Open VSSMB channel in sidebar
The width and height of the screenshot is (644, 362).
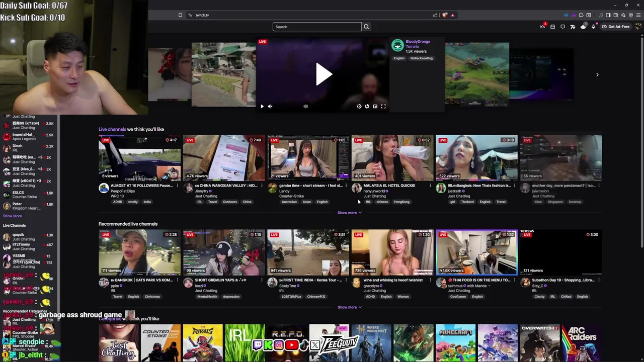click(29, 258)
